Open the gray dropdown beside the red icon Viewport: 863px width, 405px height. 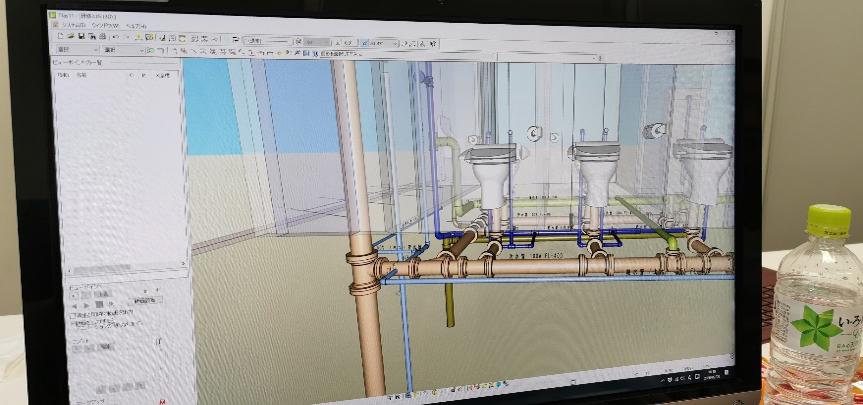[316, 42]
